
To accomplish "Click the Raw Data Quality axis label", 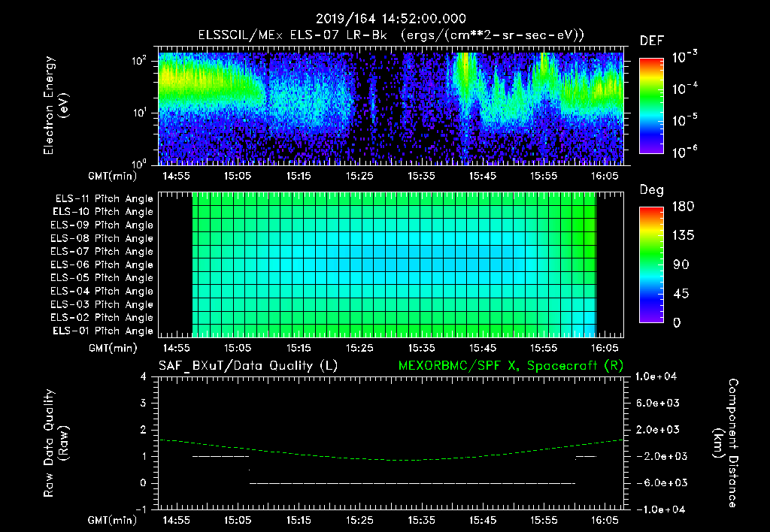I will click(56, 443).
